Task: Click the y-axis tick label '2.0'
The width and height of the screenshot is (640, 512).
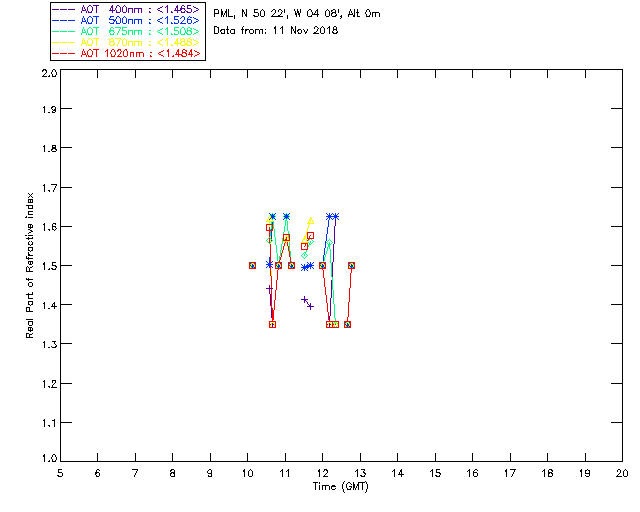Action: 49,73
